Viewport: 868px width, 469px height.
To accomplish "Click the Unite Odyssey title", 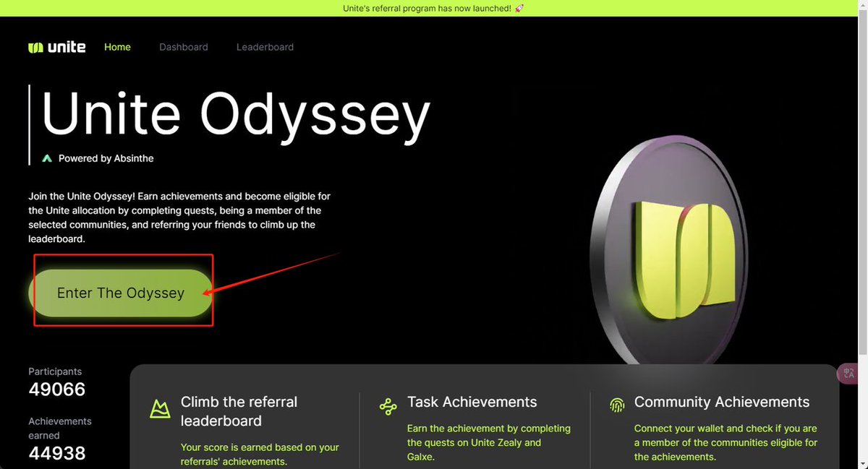I will tap(236, 115).
